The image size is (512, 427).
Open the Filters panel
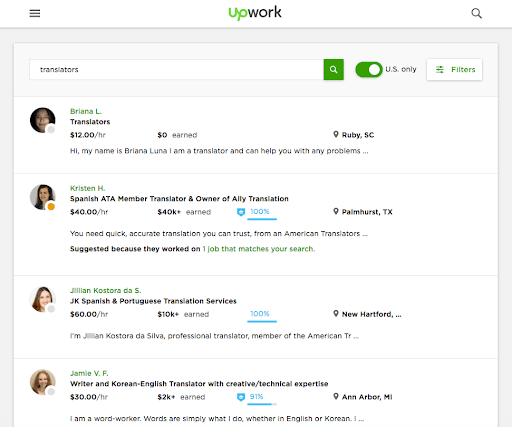[454, 69]
